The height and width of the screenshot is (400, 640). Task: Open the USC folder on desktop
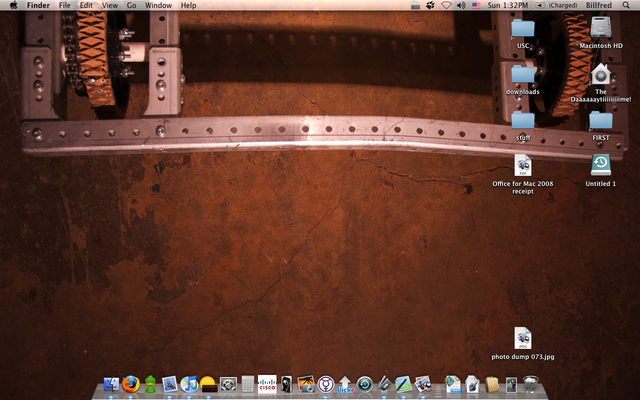point(523,31)
